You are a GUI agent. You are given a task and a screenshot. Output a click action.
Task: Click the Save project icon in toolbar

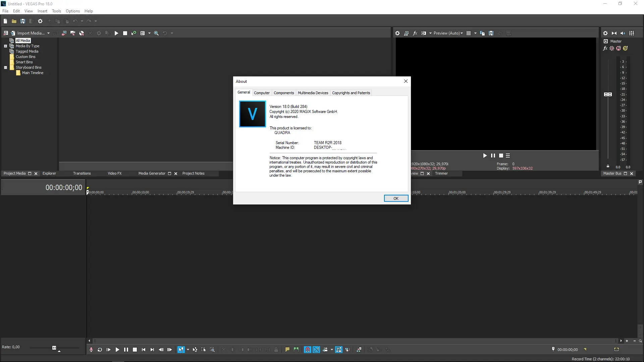click(x=23, y=21)
